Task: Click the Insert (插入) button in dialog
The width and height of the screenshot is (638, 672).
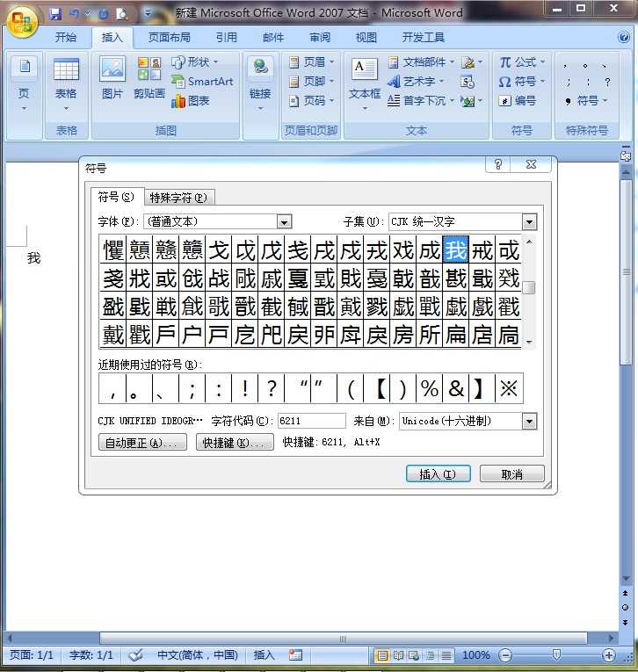Action: click(x=439, y=474)
